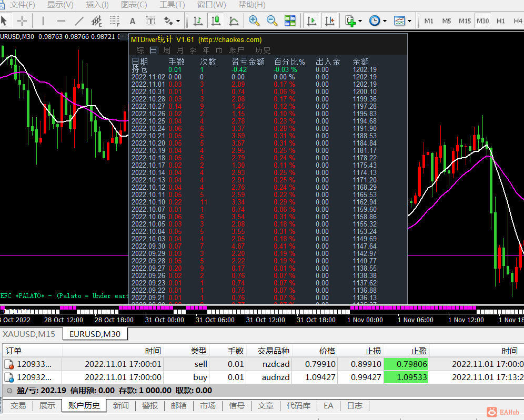
Task: Set timeframe to M1
Action: (429, 21)
